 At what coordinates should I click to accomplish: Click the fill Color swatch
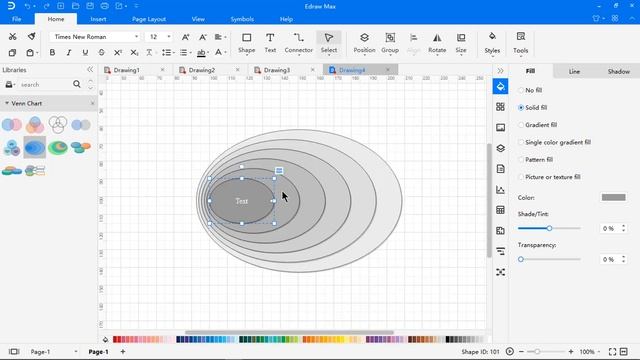[x=613, y=198]
